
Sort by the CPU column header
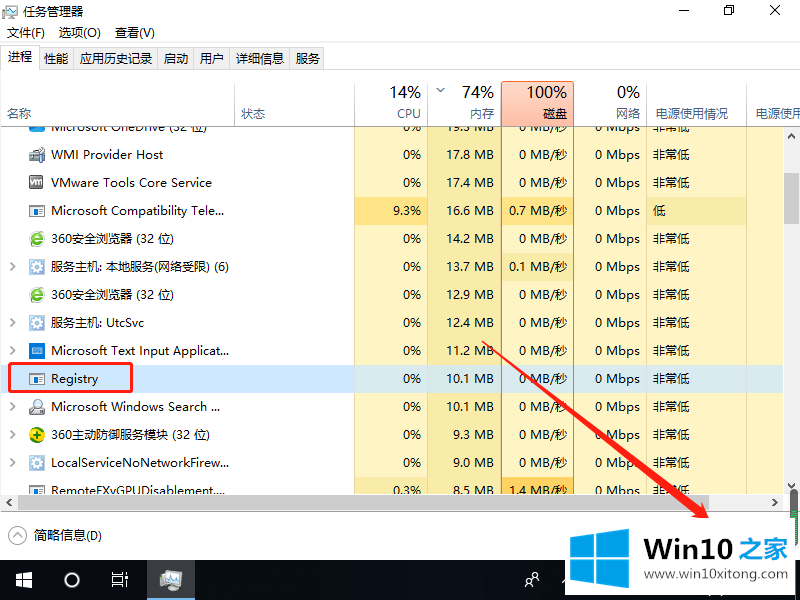391,104
